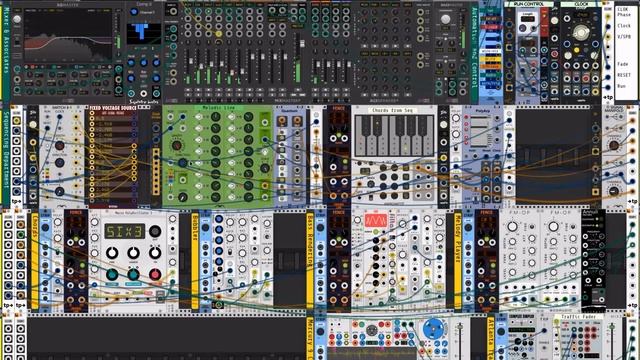The image size is (640, 360).
Task: Click the EQ Master spectrum curve display
Action: point(68,37)
